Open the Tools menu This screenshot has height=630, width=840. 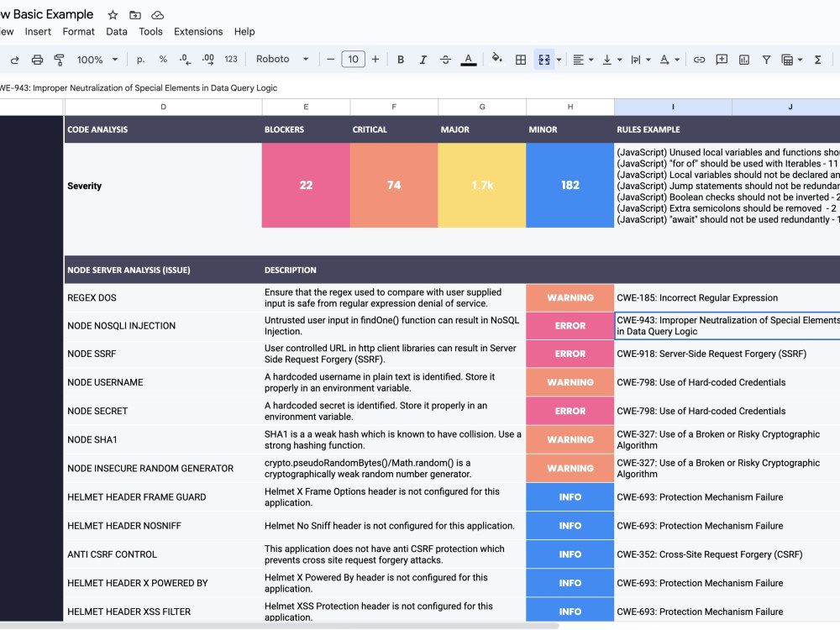click(x=150, y=32)
